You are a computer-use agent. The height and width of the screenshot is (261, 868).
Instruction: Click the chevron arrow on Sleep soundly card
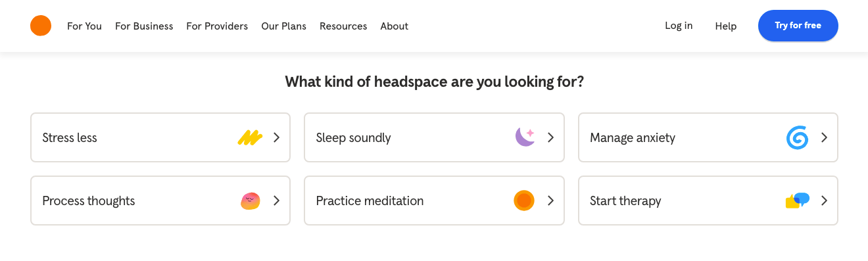point(550,137)
